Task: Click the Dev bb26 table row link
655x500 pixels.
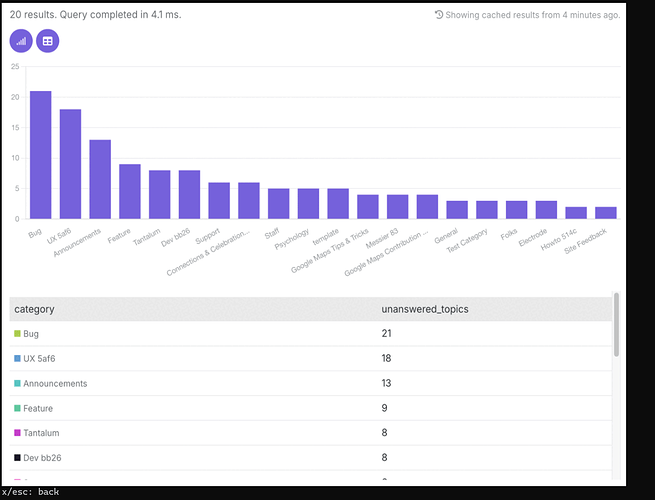Action: pos(42,458)
